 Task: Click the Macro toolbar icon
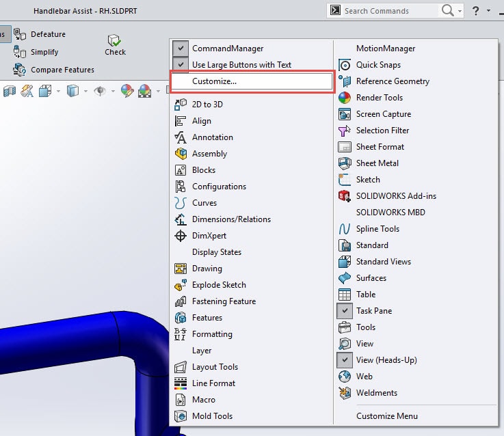[181, 399]
